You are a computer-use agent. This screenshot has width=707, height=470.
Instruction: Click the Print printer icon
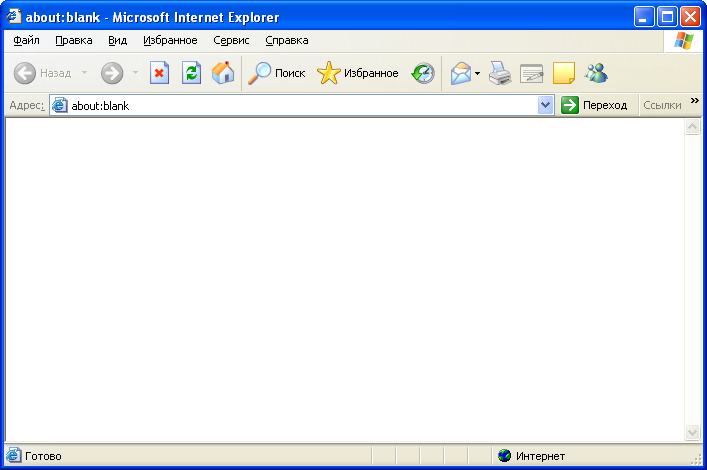click(500, 73)
